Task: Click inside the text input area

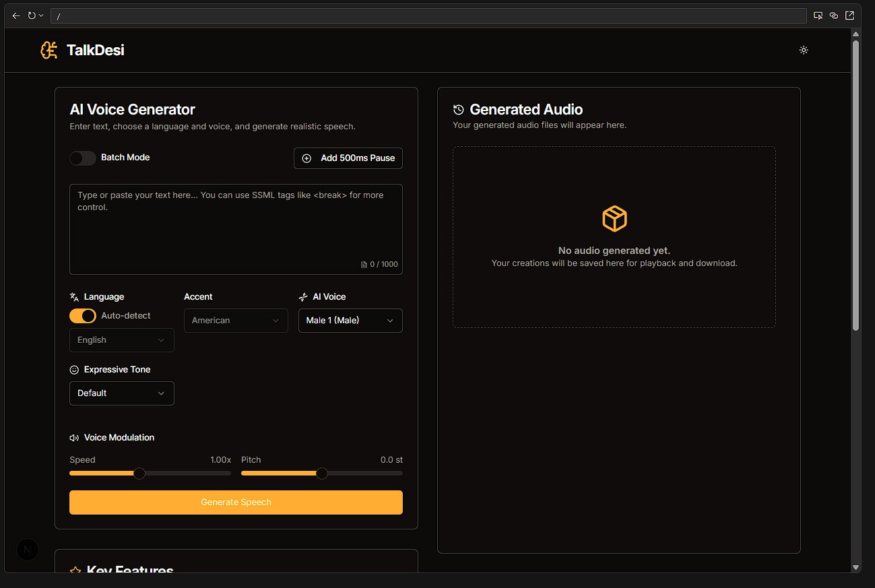Action: point(236,229)
